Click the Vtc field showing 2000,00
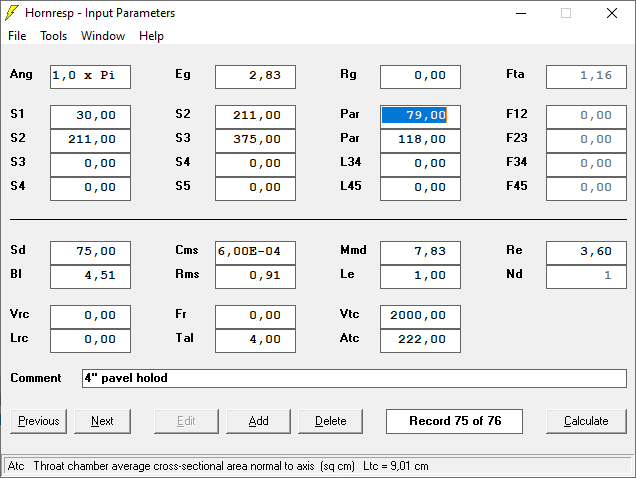Image resolution: width=636 pixels, height=478 pixels. [x=420, y=316]
